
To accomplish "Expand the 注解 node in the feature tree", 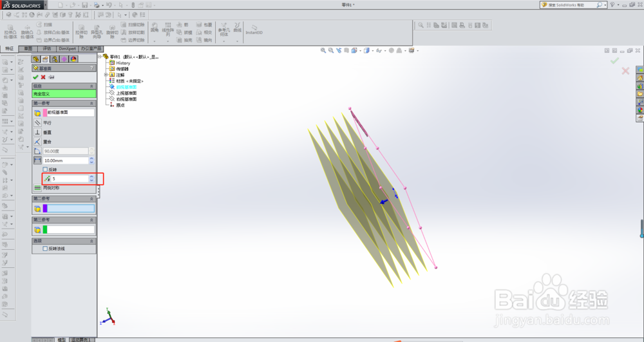I will tap(106, 75).
